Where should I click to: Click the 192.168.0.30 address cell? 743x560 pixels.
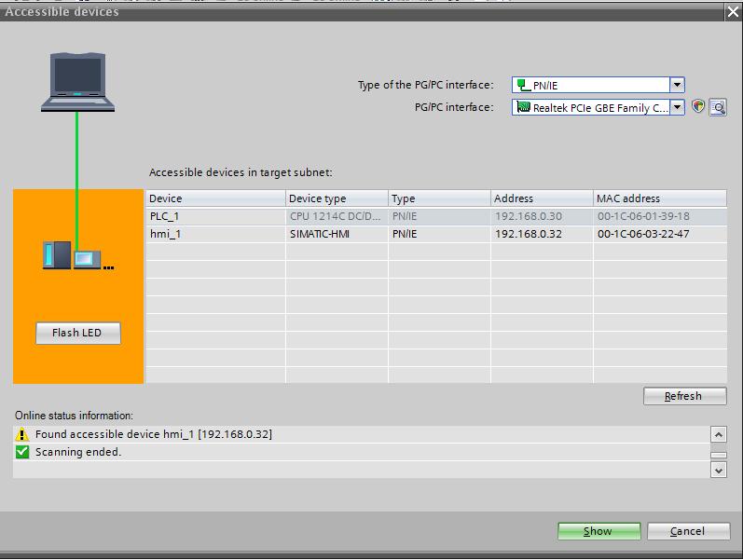542,216
